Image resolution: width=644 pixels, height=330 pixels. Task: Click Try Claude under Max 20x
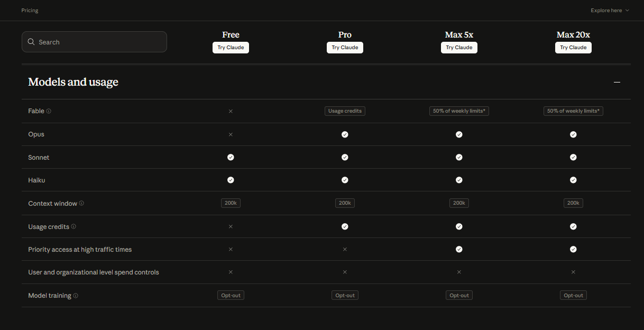(x=573, y=48)
